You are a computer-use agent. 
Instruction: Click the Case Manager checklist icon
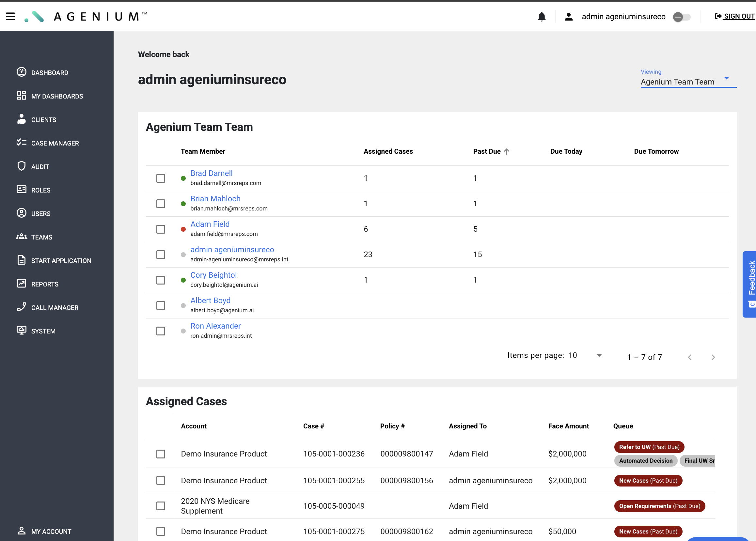(x=21, y=143)
